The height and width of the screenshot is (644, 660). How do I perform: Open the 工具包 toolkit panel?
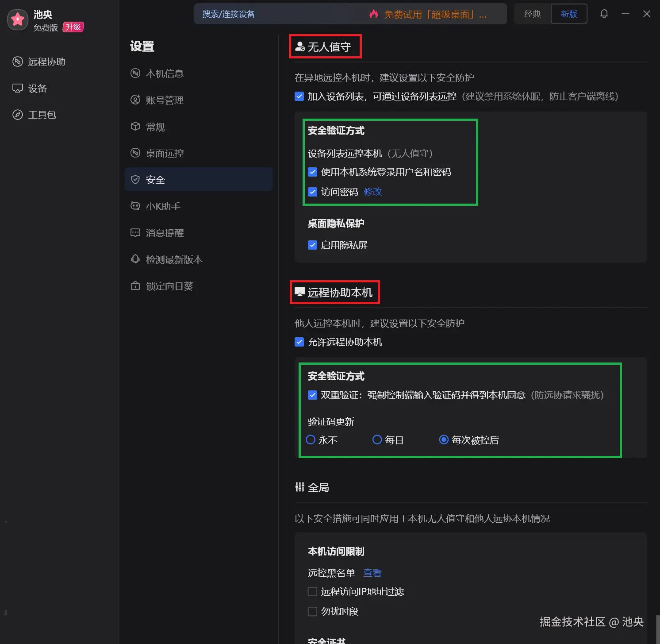pos(42,115)
